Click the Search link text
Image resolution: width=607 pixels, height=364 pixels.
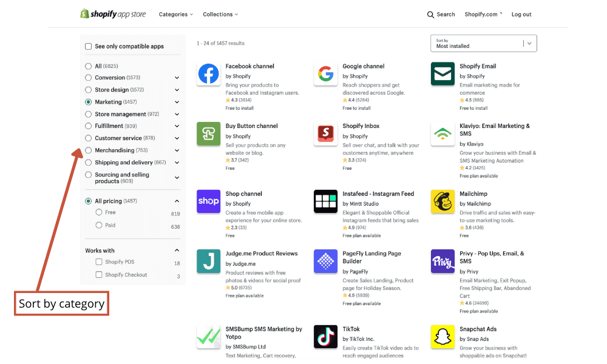point(446,15)
